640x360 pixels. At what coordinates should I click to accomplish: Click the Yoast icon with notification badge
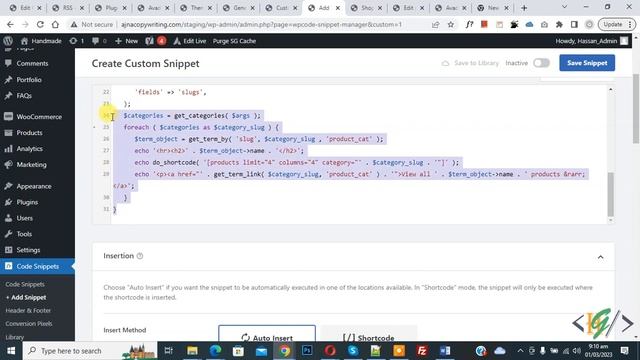pyautogui.click(x=156, y=41)
